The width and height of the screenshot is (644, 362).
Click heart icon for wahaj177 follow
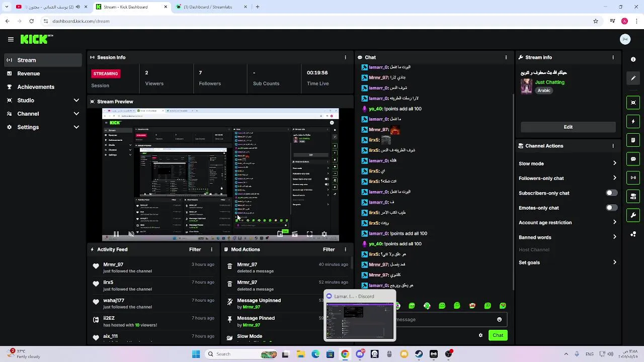click(96, 302)
